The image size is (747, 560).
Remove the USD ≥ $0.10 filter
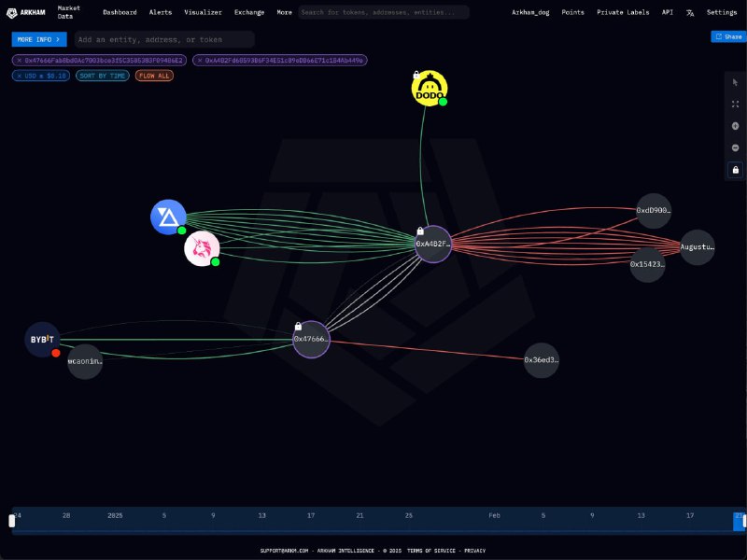20,76
